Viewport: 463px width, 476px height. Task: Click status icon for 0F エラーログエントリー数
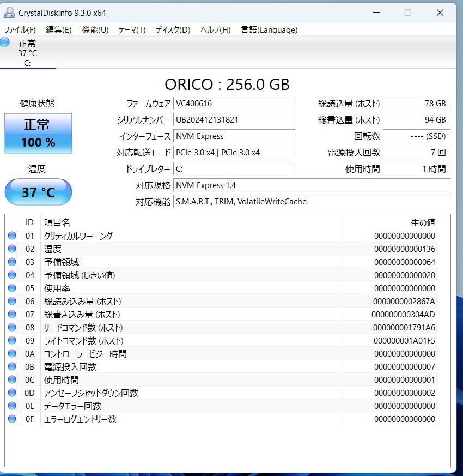point(12,419)
